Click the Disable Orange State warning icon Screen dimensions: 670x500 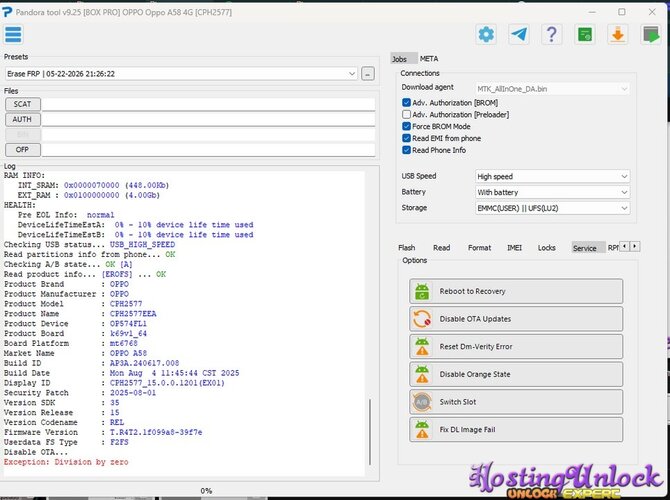pyautogui.click(x=422, y=374)
